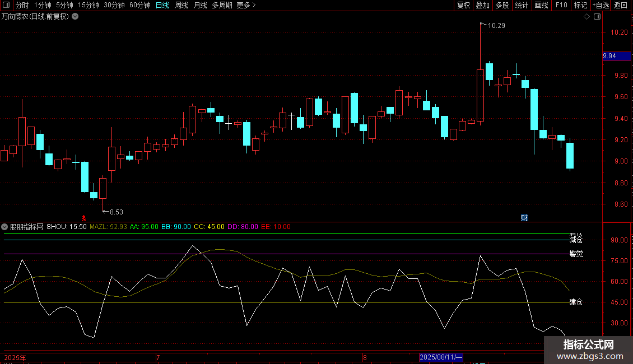This screenshot has height=364, width=633.
Task: Click the month 7 marker on time axis
Action: (158, 357)
